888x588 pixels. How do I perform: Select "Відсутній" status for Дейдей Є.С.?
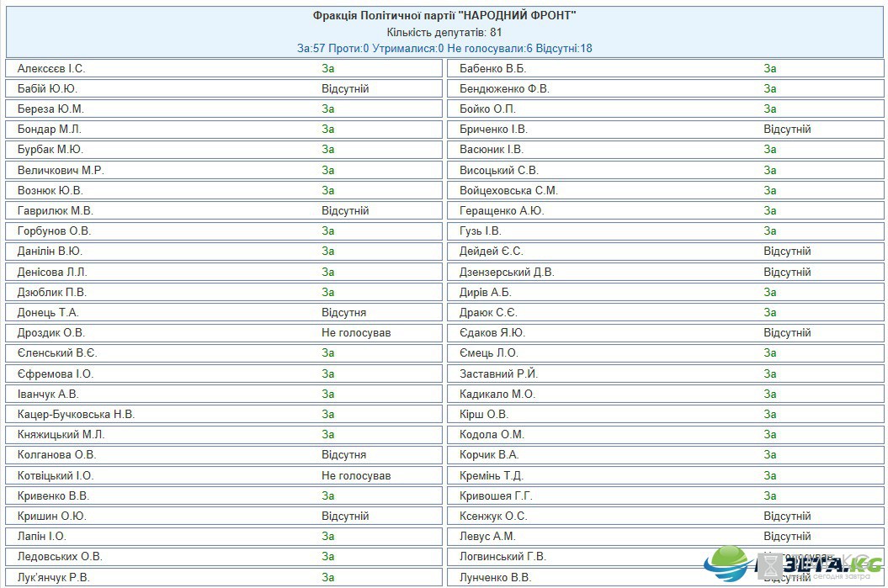point(787,252)
